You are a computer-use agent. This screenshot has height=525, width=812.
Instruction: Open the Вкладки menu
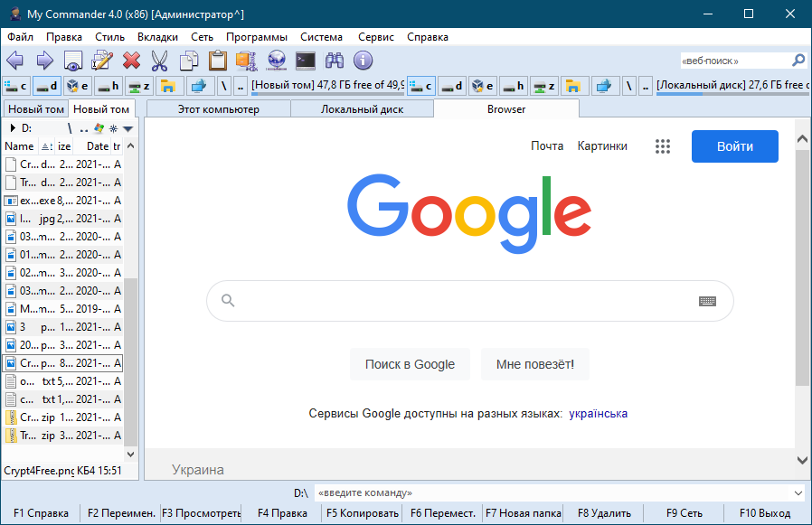157,37
